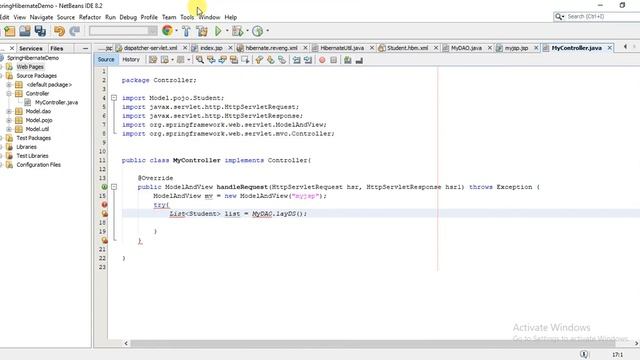The width and height of the screenshot is (640, 360).
Task: Run the project with the green play icon
Action: click(x=218, y=31)
